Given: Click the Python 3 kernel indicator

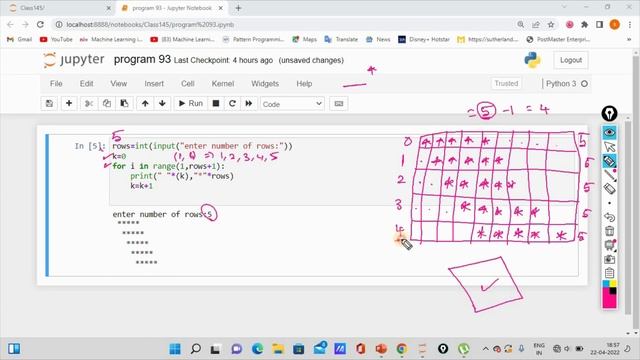Looking at the screenshot, I should pyautogui.click(x=566, y=83).
